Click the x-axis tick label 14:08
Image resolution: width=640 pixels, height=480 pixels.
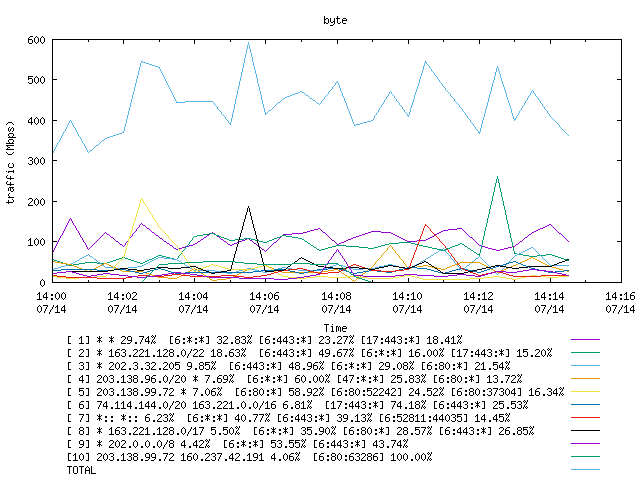(x=336, y=296)
